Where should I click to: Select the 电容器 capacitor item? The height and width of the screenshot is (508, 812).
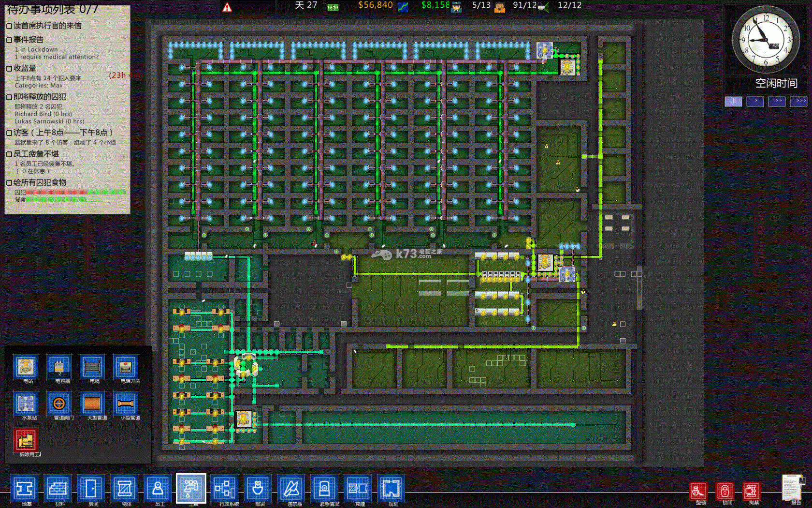point(59,367)
